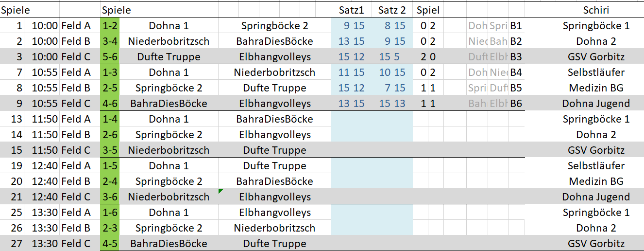Select the cell labeled B3

click(x=516, y=57)
